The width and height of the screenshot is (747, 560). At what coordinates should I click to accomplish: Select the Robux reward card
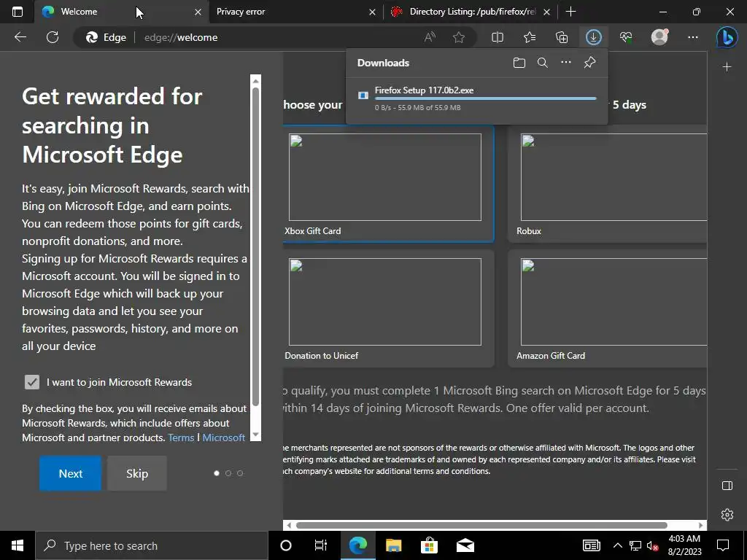click(x=608, y=184)
